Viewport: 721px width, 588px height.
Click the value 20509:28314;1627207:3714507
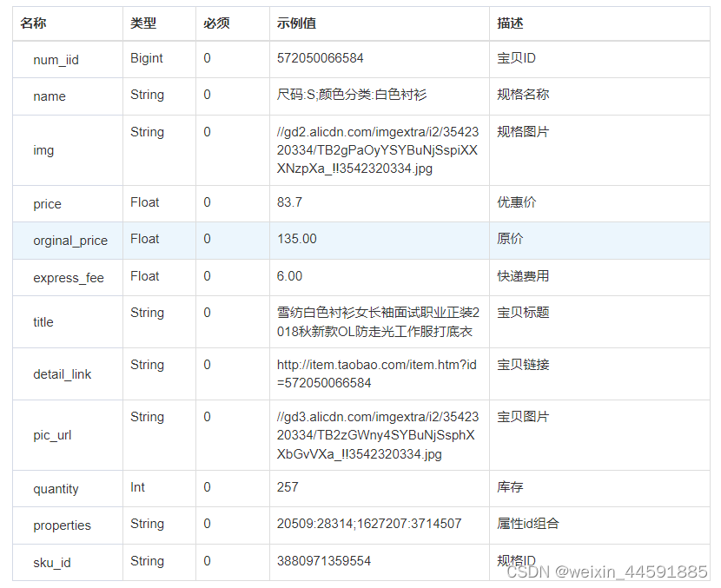coord(369,524)
